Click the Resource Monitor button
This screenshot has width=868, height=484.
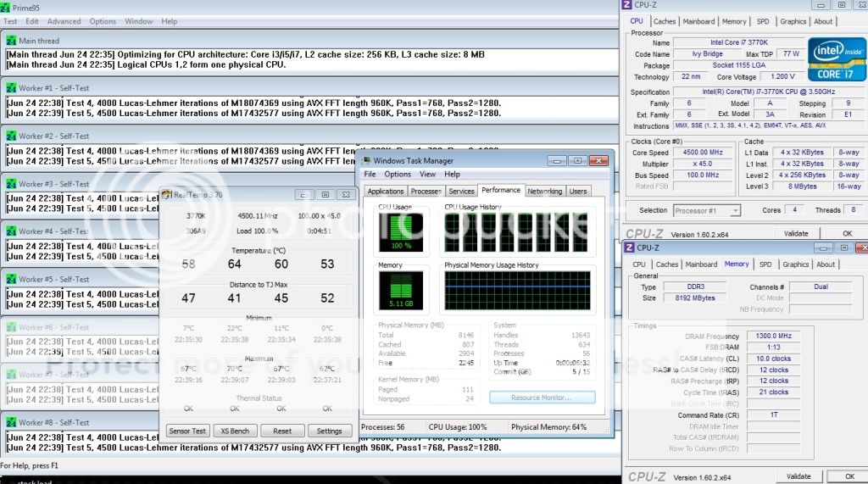coord(542,397)
